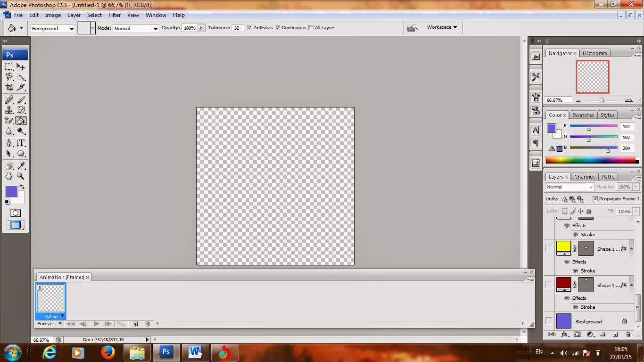Open the Layer menu

[x=74, y=15]
